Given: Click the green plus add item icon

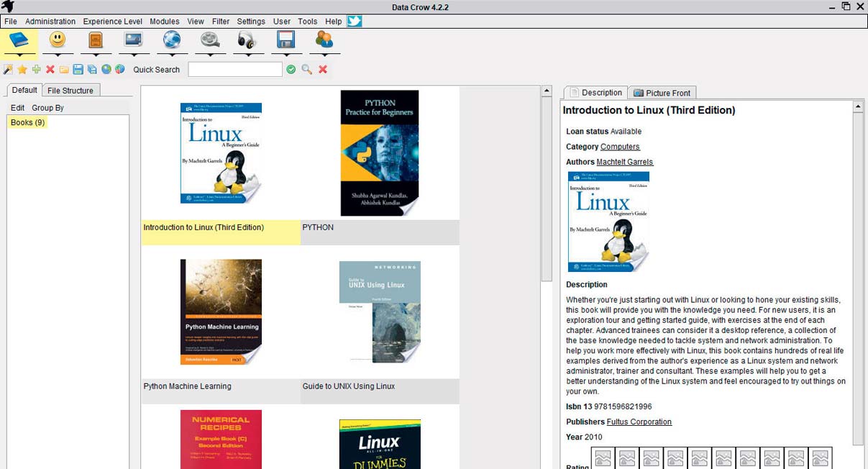Looking at the screenshot, I should pos(36,69).
